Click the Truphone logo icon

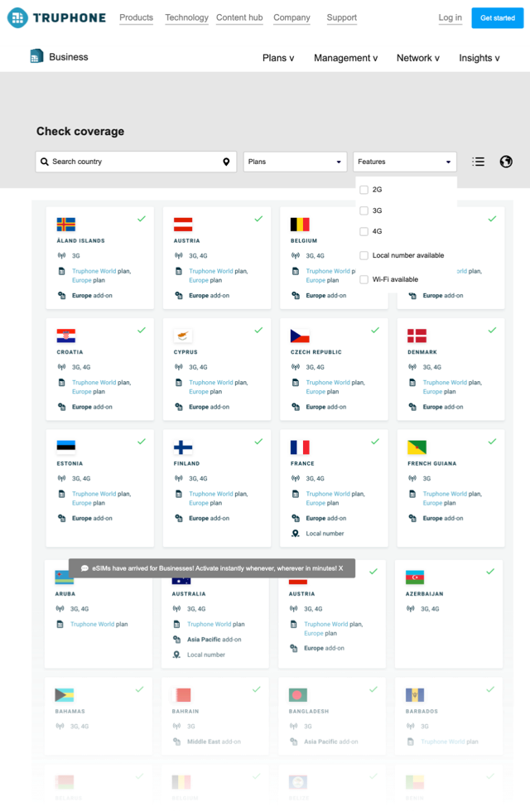pos(17,17)
